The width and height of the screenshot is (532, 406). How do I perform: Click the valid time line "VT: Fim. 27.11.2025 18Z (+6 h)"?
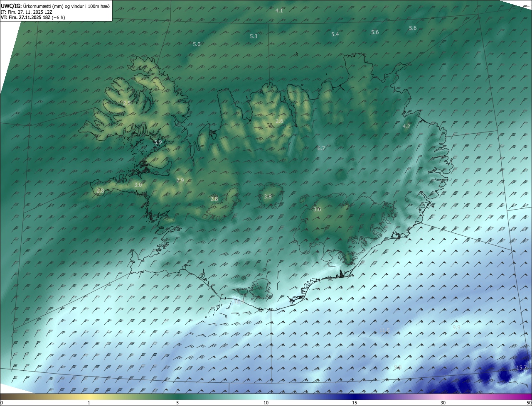click(x=33, y=17)
